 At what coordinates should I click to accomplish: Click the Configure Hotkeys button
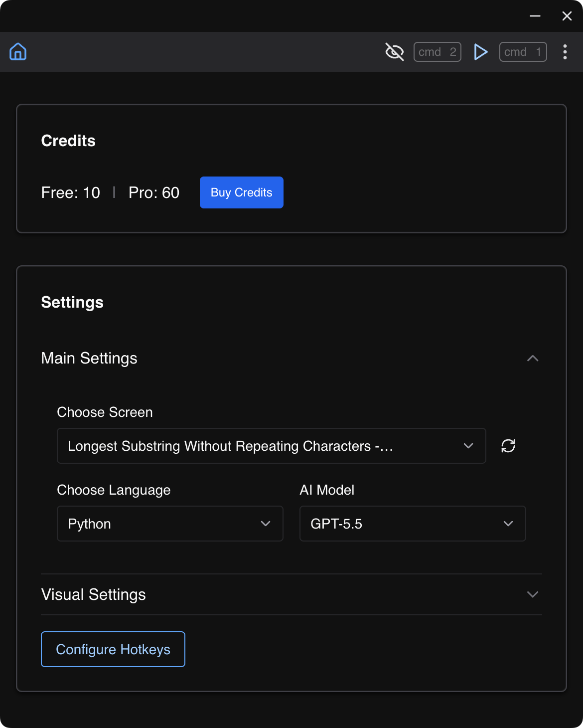(x=113, y=649)
